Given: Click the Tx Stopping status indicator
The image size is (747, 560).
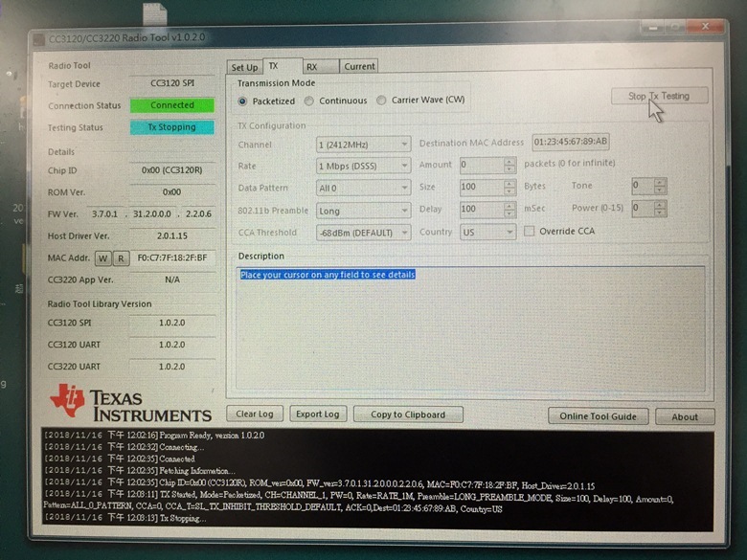Looking at the screenshot, I should (x=172, y=127).
